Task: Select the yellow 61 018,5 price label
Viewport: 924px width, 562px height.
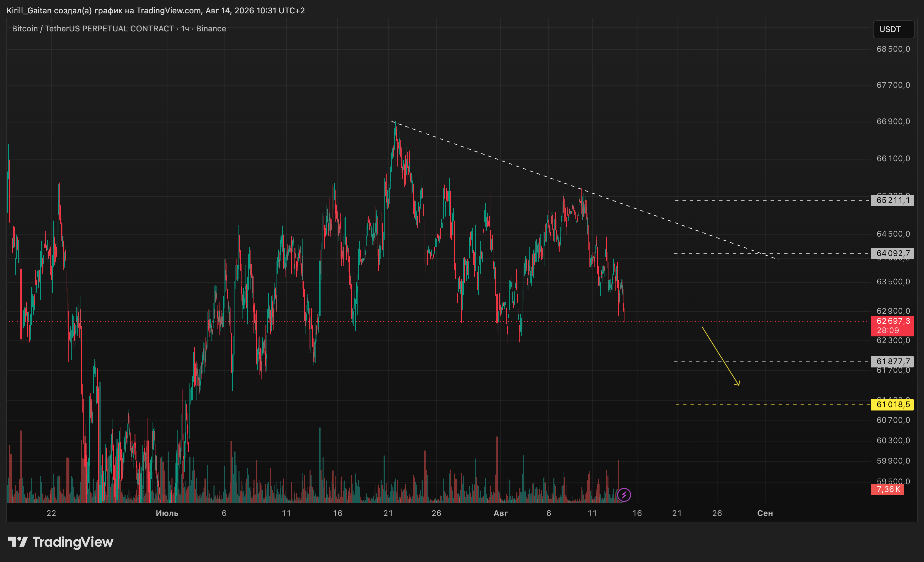Action: point(893,405)
